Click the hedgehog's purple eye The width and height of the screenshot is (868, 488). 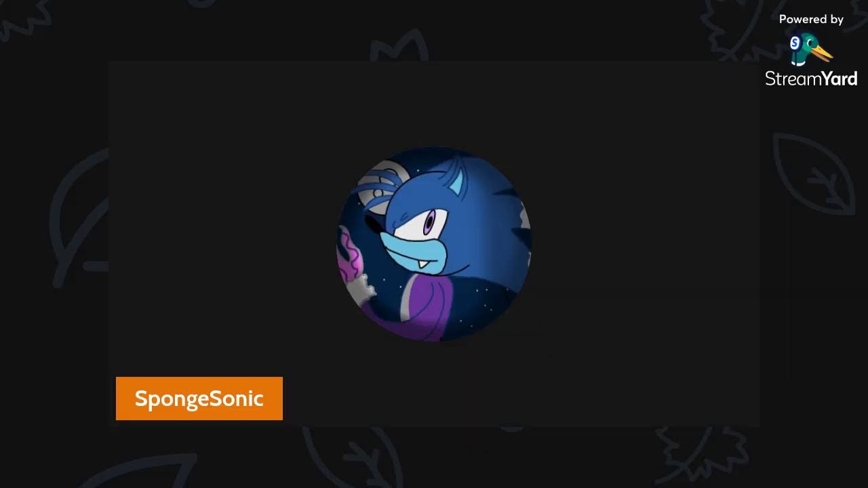(x=429, y=222)
